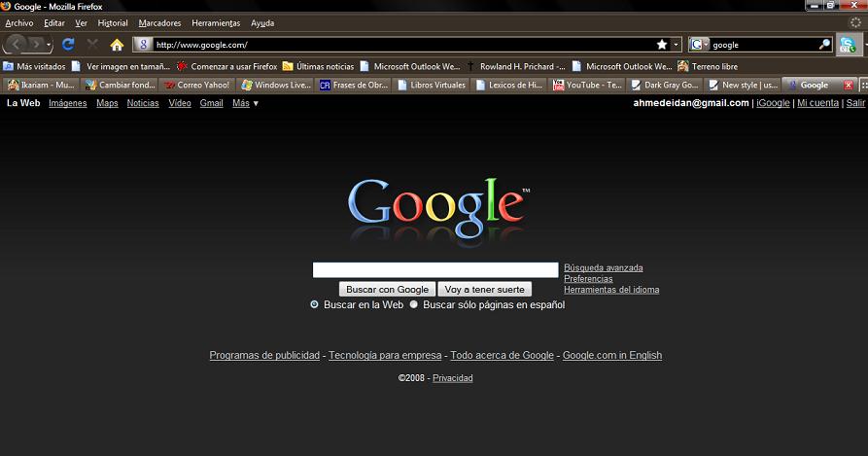Switch to the Windows Live tab
Screen dimensions: 868x456
coord(276,85)
